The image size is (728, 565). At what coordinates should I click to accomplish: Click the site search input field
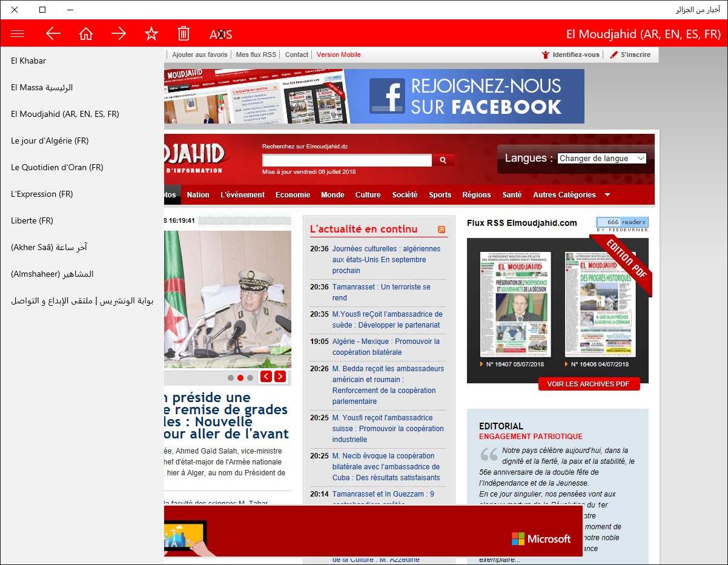[347, 160]
